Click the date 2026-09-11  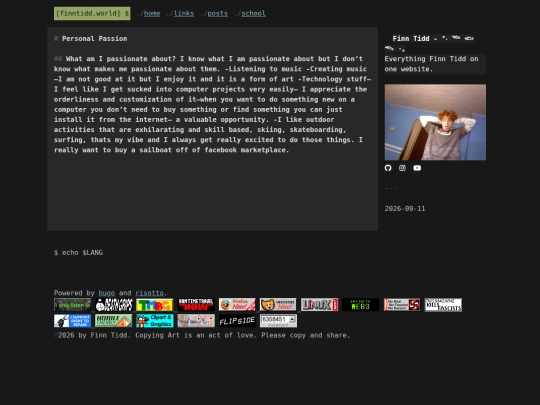pyautogui.click(x=405, y=209)
